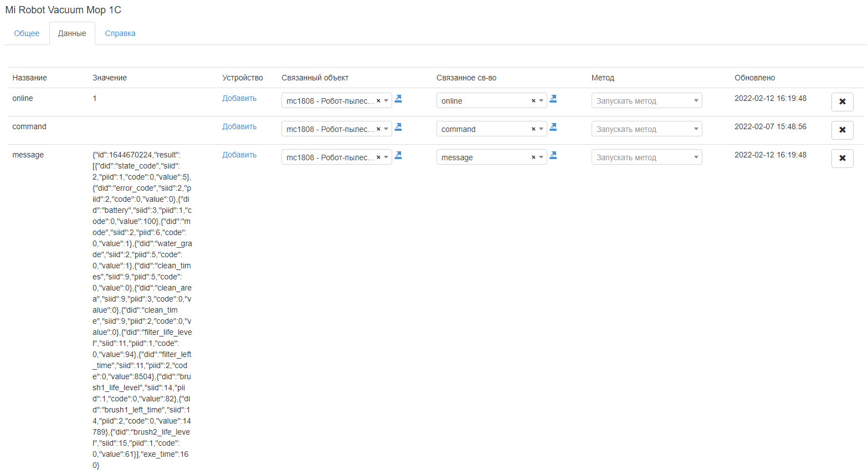Click the 'Mi Robot Vacuum Mop 1C' title
The image size is (868, 474).
[x=63, y=10]
